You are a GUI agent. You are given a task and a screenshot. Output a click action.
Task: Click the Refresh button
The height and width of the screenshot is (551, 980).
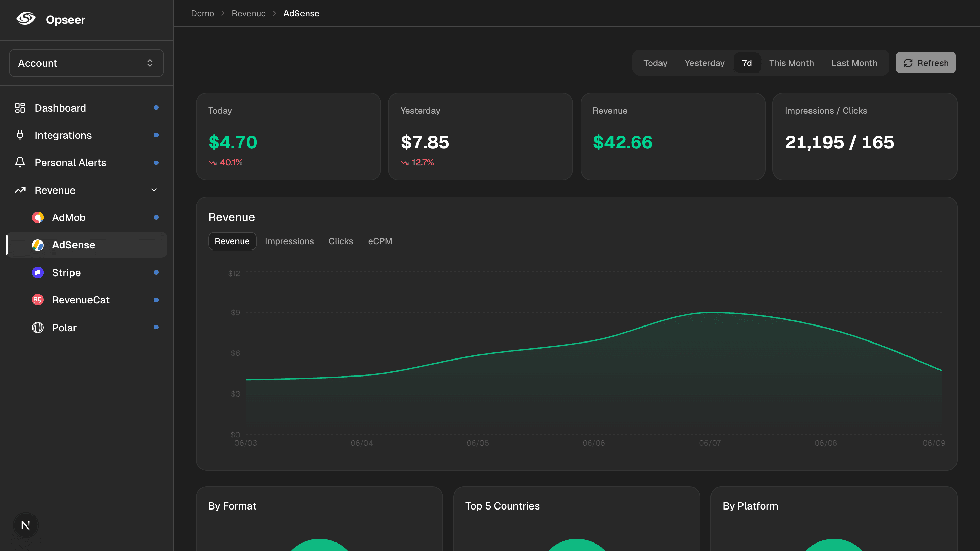(926, 63)
